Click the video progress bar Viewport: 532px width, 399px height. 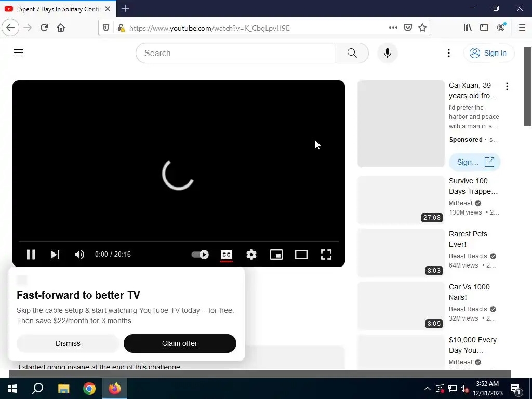(x=179, y=241)
